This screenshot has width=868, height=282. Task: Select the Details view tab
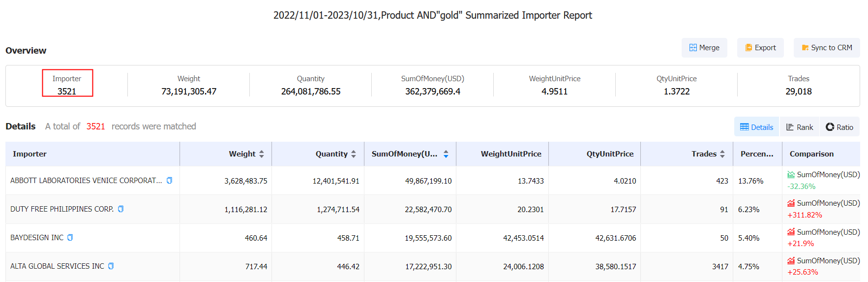pos(756,127)
